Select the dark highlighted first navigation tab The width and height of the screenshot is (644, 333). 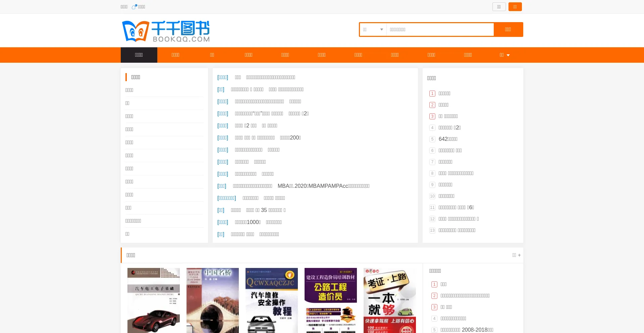(x=139, y=55)
